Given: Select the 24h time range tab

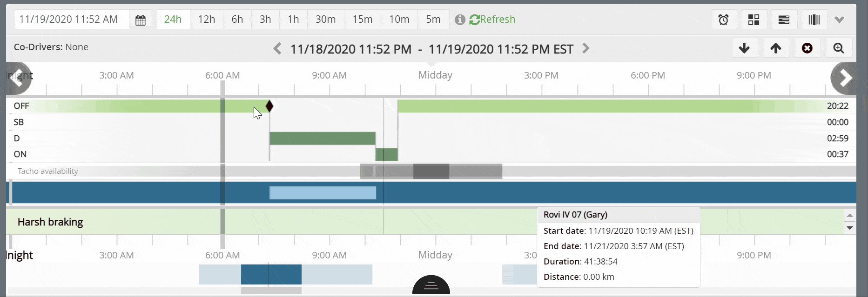Looking at the screenshot, I should 173,20.
